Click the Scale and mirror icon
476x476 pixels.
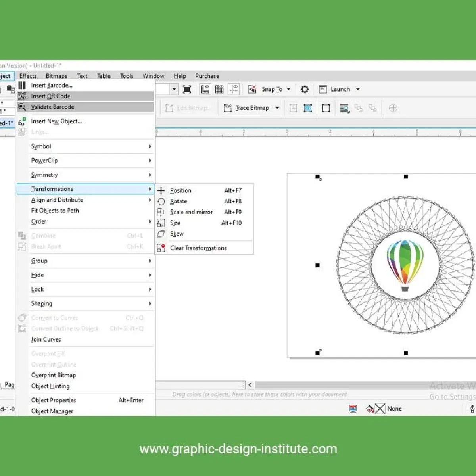(161, 212)
